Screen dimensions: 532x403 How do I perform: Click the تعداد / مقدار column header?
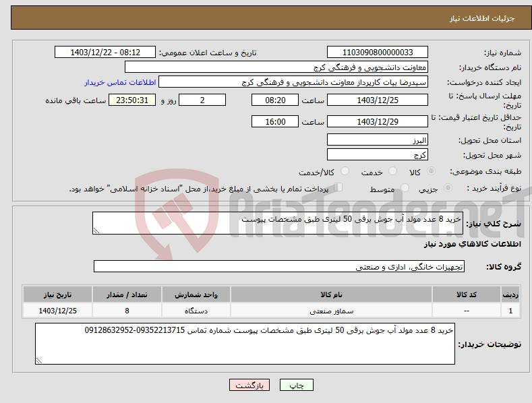click(127, 294)
